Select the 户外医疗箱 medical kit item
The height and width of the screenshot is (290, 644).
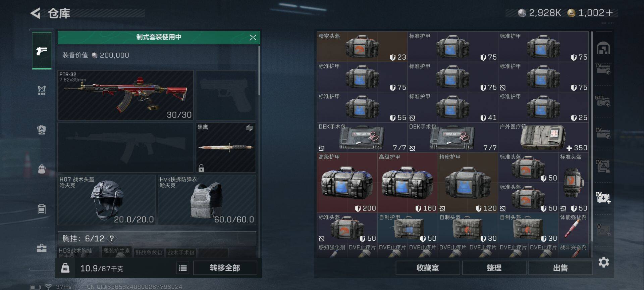click(x=543, y=137)
